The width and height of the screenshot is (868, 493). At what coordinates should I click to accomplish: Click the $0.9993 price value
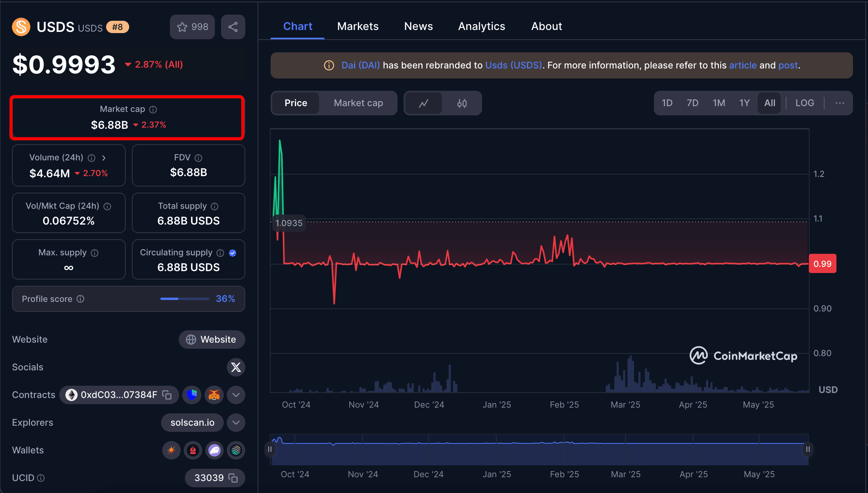(x=64, y=65)
